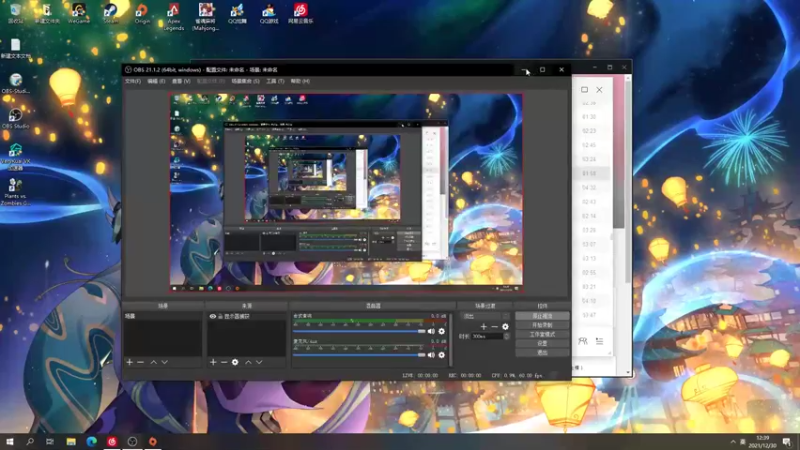Viewport: 800px width, 450px height.
Task: Open the 帮助(H) menu in OBS
Action: [300, 81]
